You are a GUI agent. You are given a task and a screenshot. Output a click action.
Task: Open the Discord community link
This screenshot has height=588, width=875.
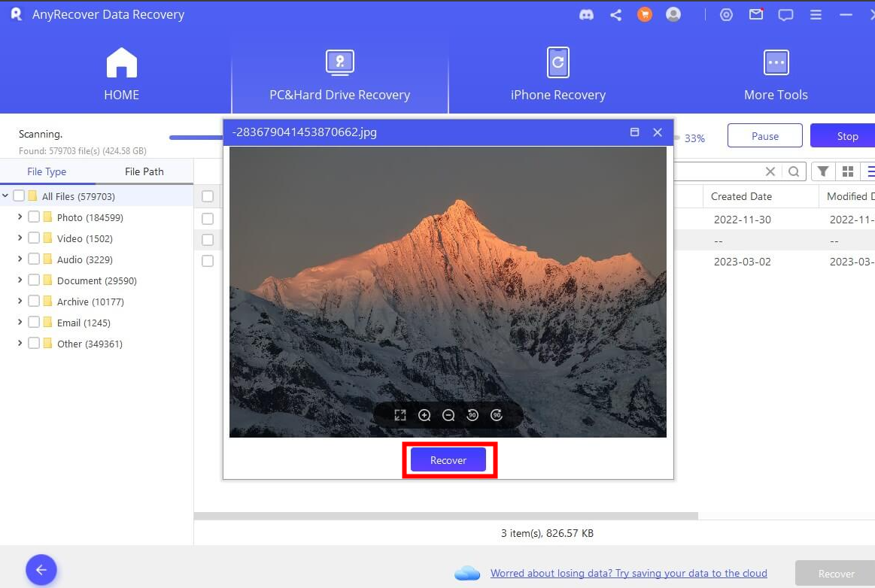[586, 14]
